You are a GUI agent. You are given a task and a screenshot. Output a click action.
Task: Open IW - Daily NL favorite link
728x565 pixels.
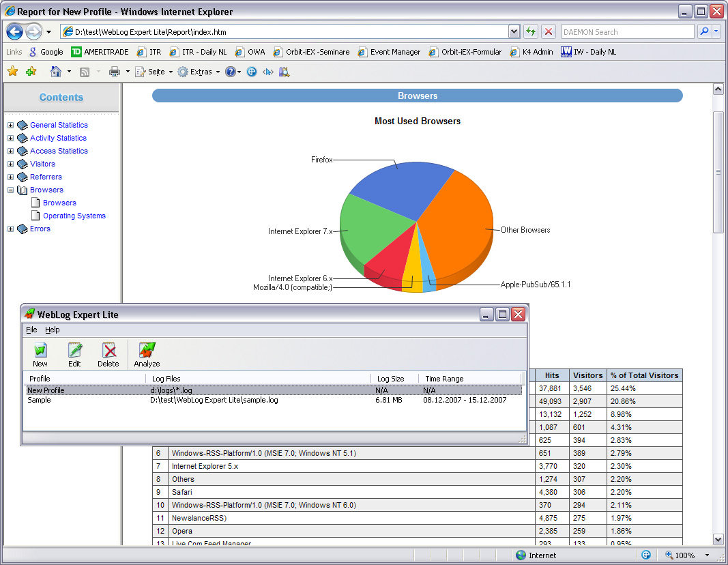click(x=588, y=52)
